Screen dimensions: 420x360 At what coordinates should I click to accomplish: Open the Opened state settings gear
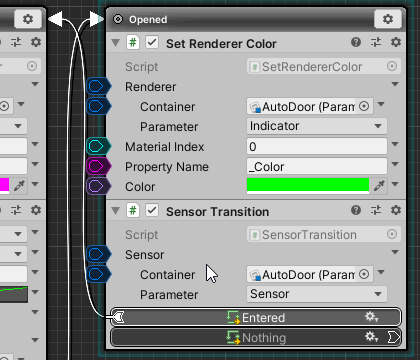point(388,19)
